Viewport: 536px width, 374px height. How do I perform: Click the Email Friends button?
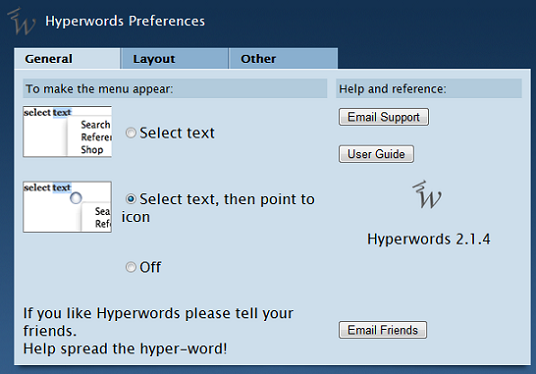(383, 330)
